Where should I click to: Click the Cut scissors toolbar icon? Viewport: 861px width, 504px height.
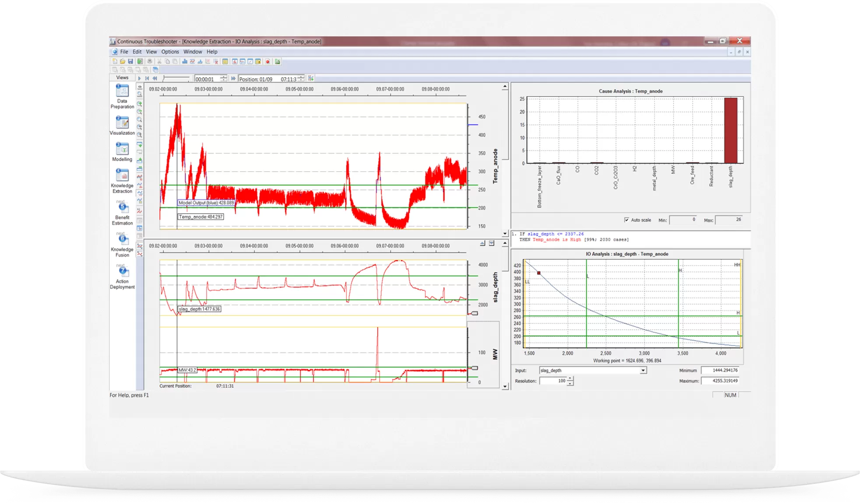(159, 61)
